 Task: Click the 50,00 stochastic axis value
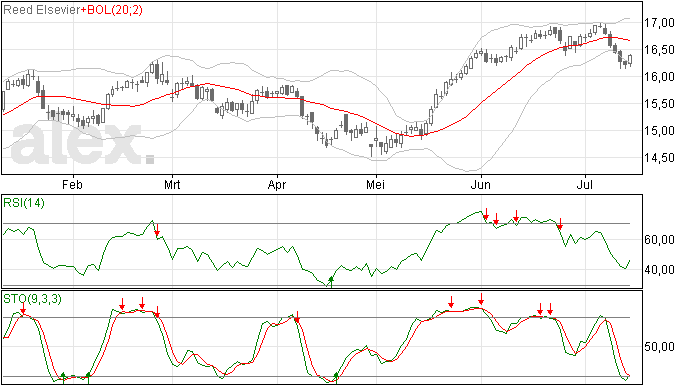(x=659, y=347)
